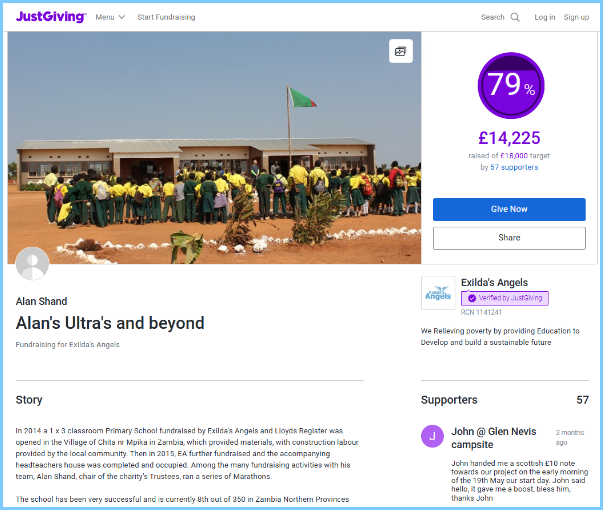Click Sign up in the header

coord(576,17)
